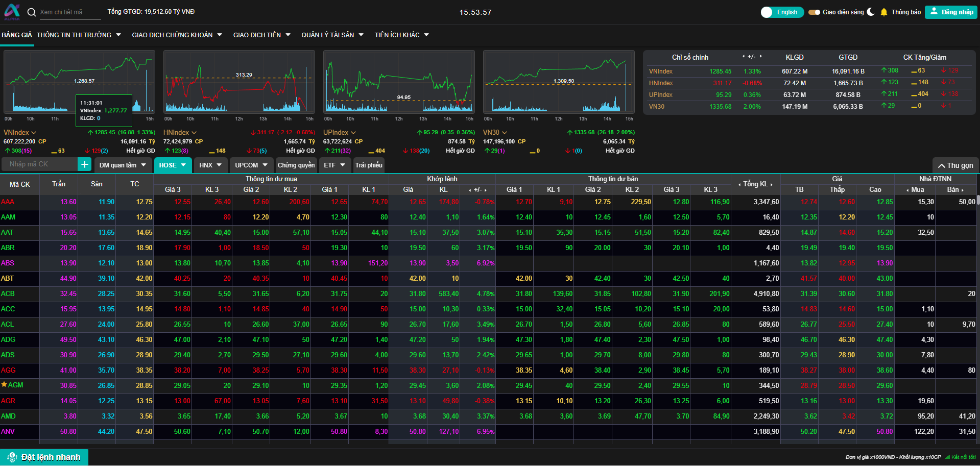
Task: Open the notification bell icon
Action: point(884,12)
